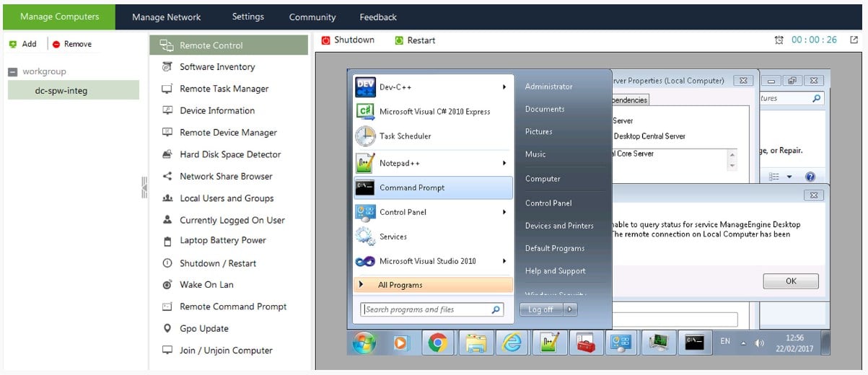The width and height of the screenshot is (868, 375).
Task: Restart the remote computer
Action: (x=416, y=40)
